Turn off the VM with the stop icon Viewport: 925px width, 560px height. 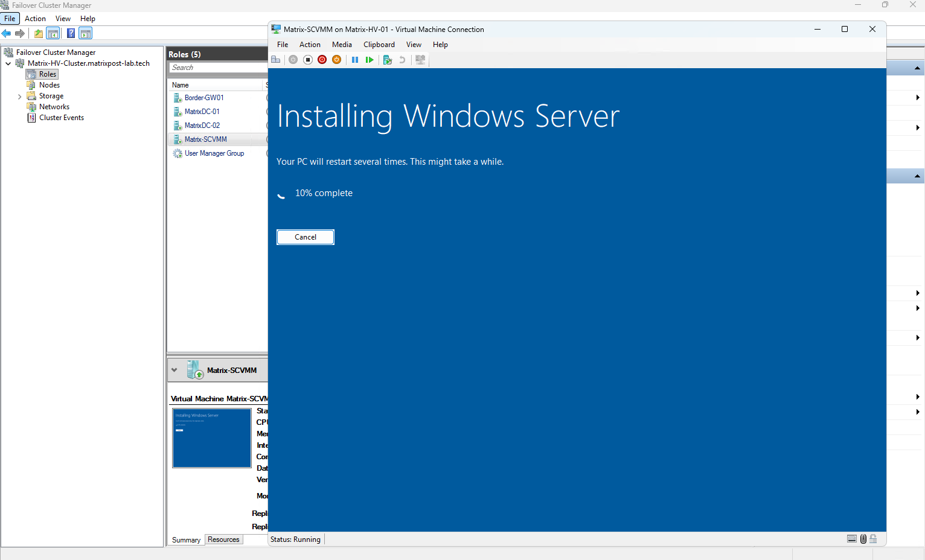coord(307,60)
